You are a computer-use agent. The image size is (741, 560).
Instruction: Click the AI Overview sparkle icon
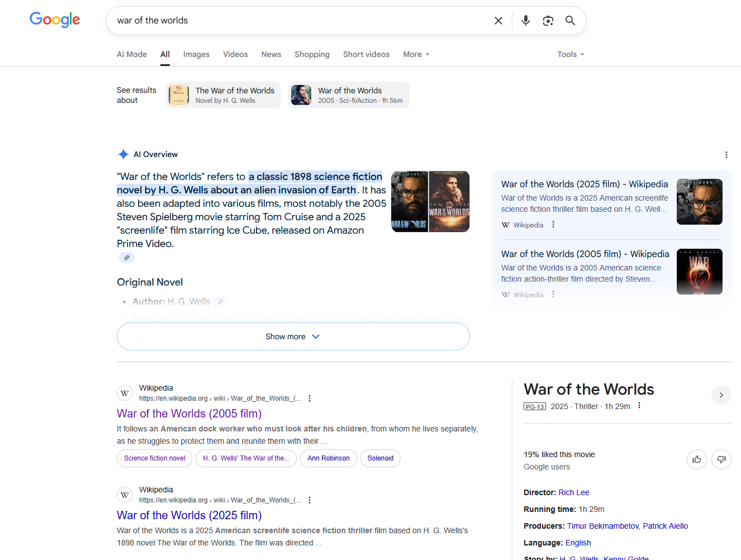(123, 154)
